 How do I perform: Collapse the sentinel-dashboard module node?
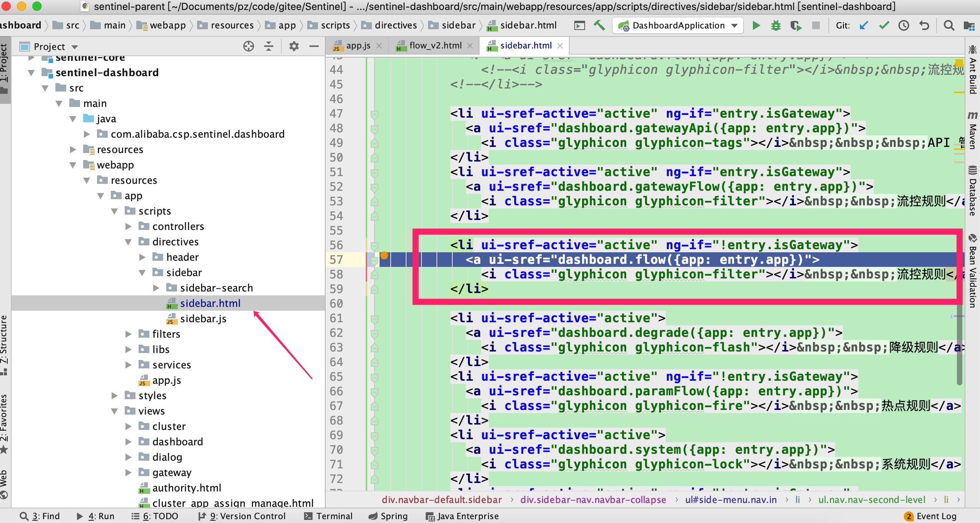point(32,73)
